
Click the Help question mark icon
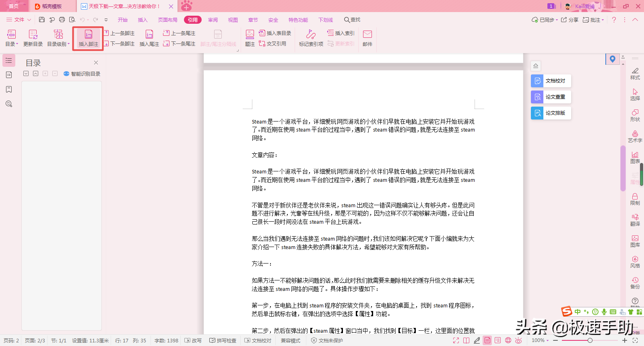coord(614,20)
